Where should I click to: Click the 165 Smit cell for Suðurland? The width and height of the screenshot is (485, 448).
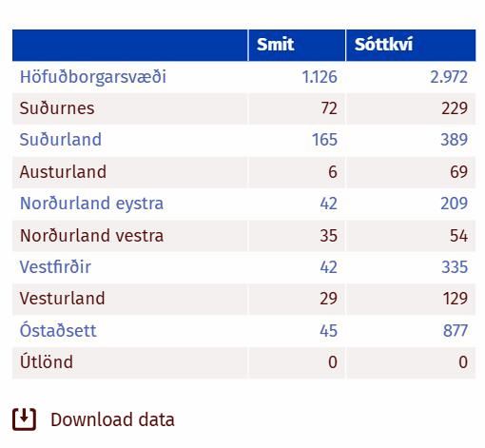pos(324,140)
